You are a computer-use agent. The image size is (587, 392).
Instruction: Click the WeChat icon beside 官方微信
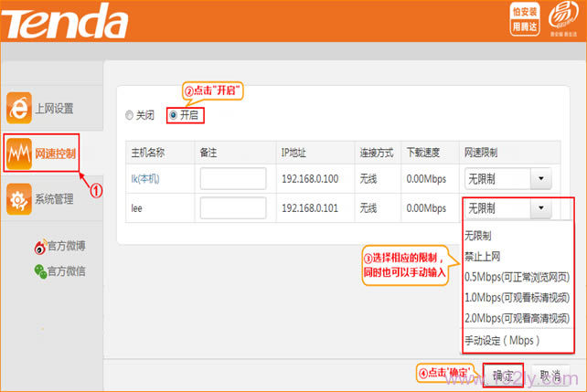39,270
